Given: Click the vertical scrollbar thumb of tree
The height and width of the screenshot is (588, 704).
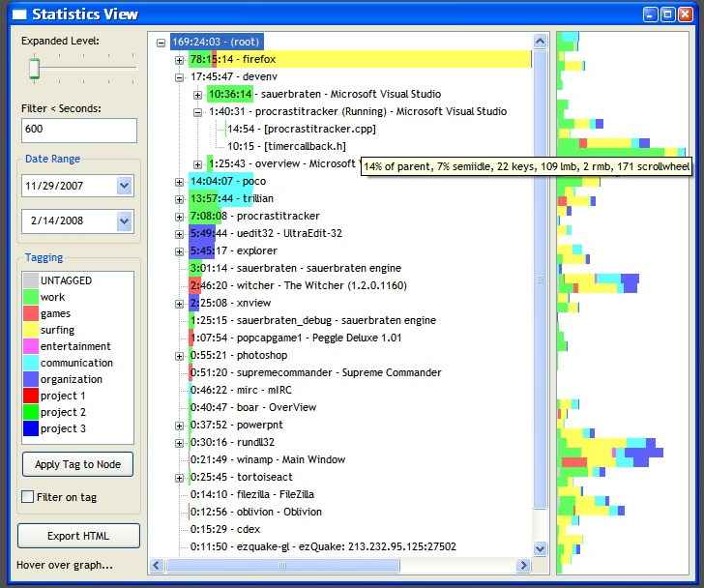Looking at the screenshot, I should coord(541,279).
